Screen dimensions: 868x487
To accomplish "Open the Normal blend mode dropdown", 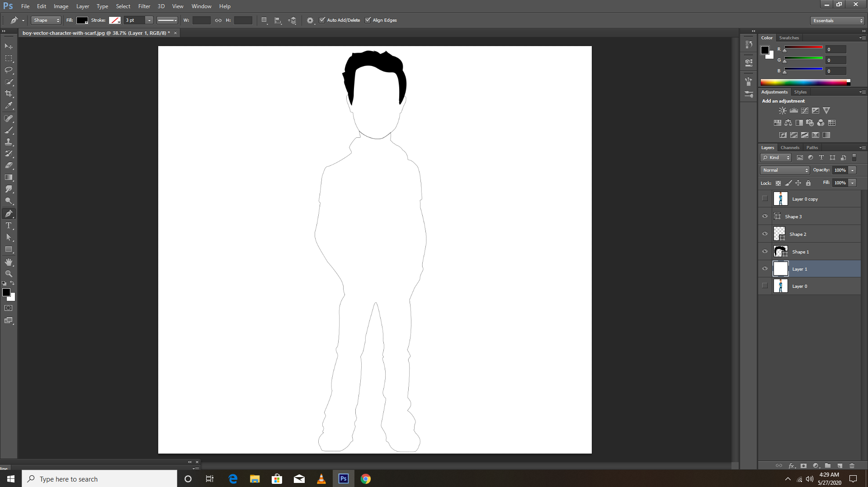I will (785, 170).
